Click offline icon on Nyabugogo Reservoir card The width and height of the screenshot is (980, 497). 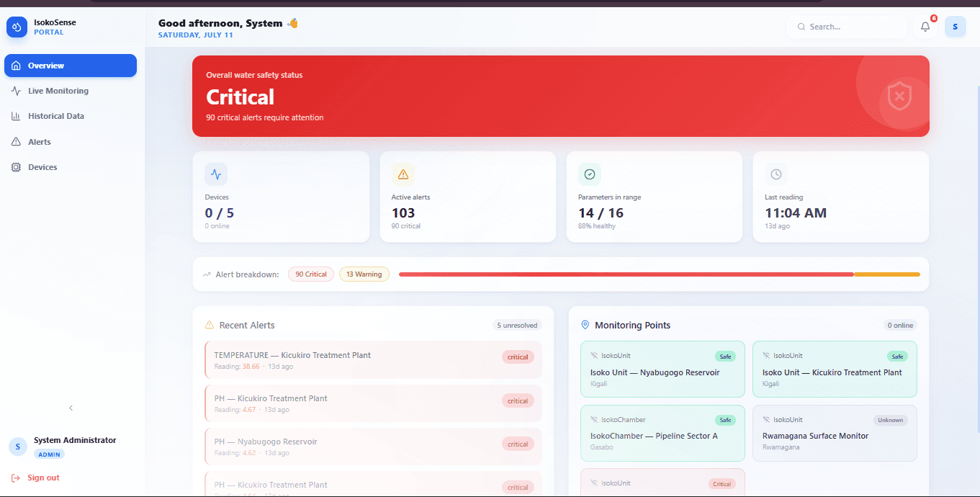594,356
